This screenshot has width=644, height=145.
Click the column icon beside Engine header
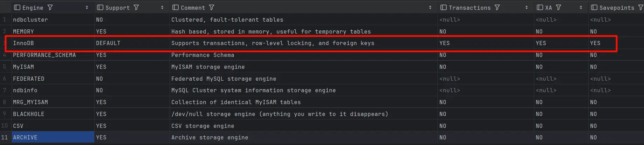click(x=17, y=7)
